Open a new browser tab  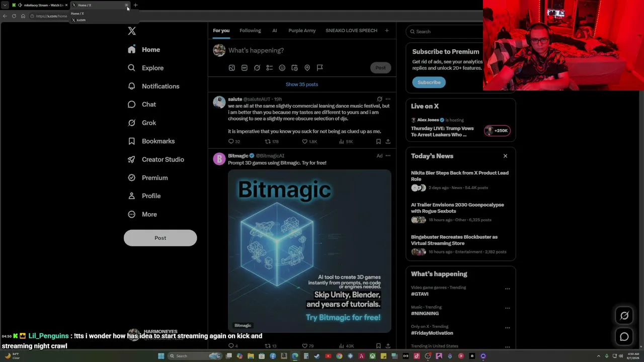pos(135,5)
